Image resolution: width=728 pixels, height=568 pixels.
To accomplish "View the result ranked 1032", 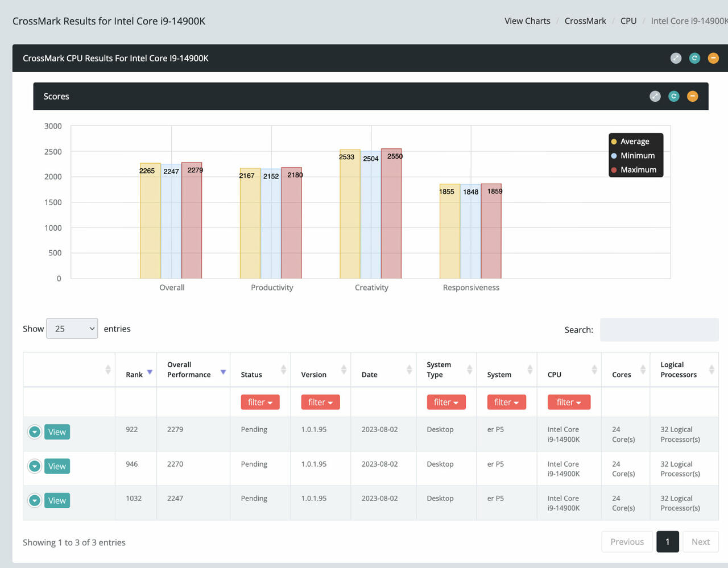I will pos(57,500).
